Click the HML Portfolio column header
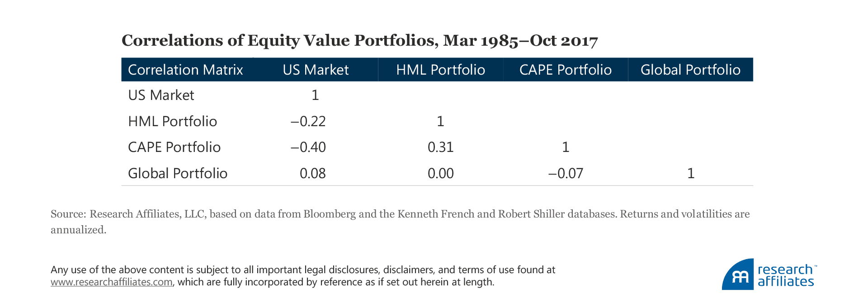This screenshot has height=303, width=868. click(440, 70)
